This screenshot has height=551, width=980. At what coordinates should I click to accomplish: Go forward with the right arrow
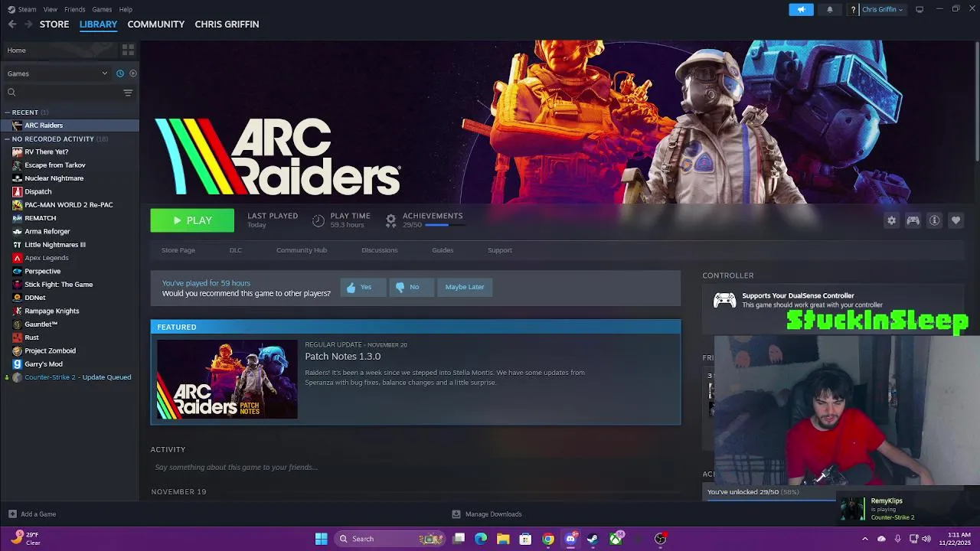[28, 24]
